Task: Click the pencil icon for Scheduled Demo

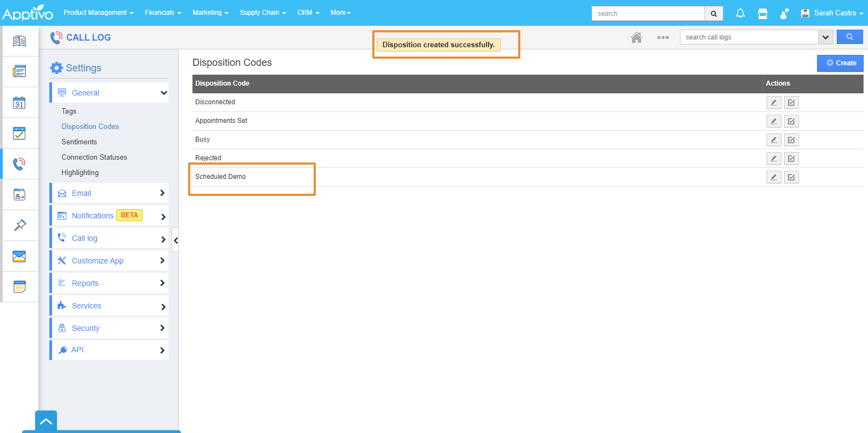Action: pyautogui.click(x=774, y=177)
